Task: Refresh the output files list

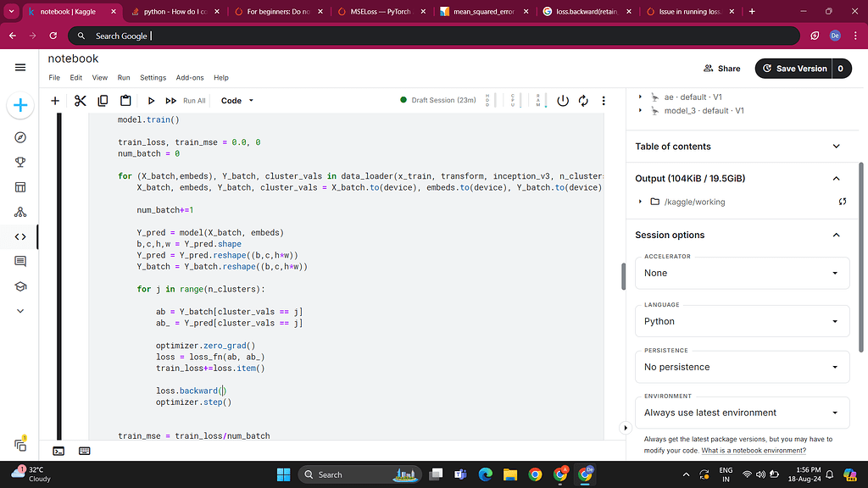Action: click(842, 202)
